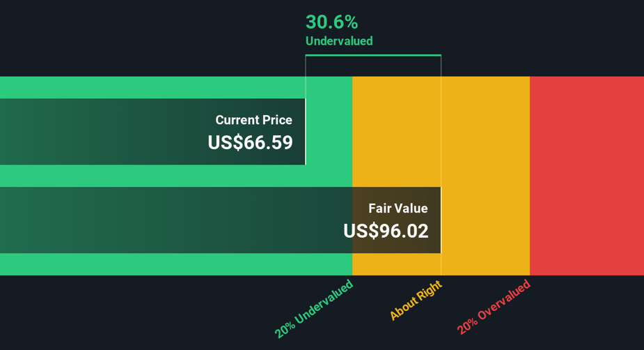Click the green bracket line above the chart
This screenshot has height=350, width=644.
pyautogui.click(x=373, y=55)
